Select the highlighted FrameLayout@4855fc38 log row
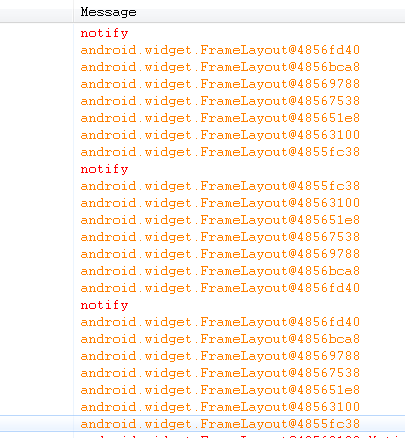This screenshot has height=438, width=405. 220,424
